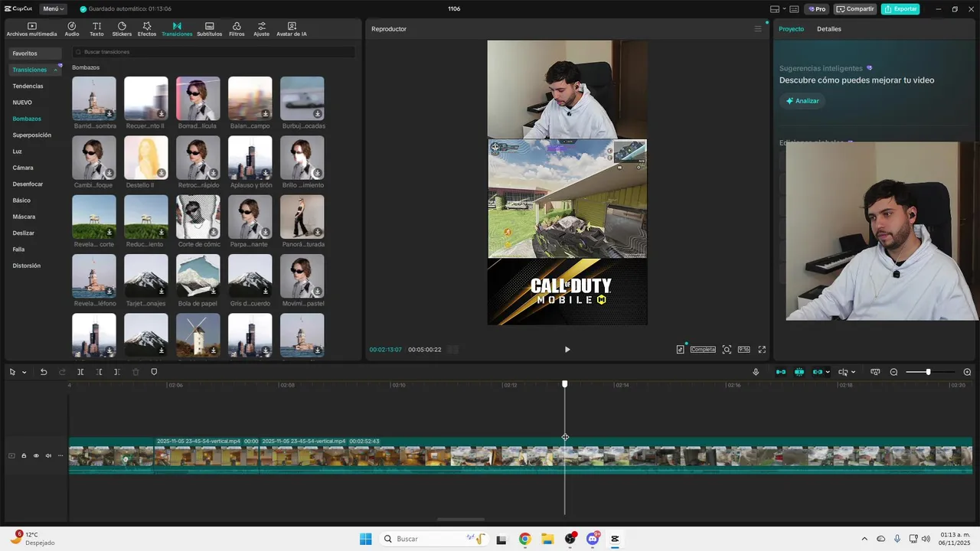Screen dimensions: 980x551
Task: Open the Stickers tab
Action: click(122, 29)
